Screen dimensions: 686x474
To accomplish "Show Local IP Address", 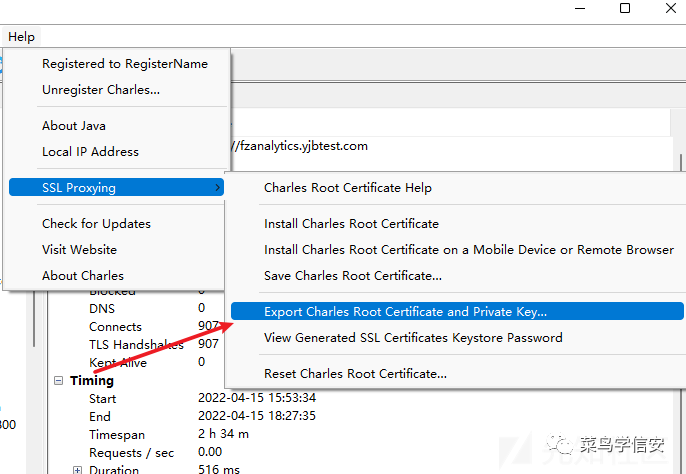I will pos(91,152).
